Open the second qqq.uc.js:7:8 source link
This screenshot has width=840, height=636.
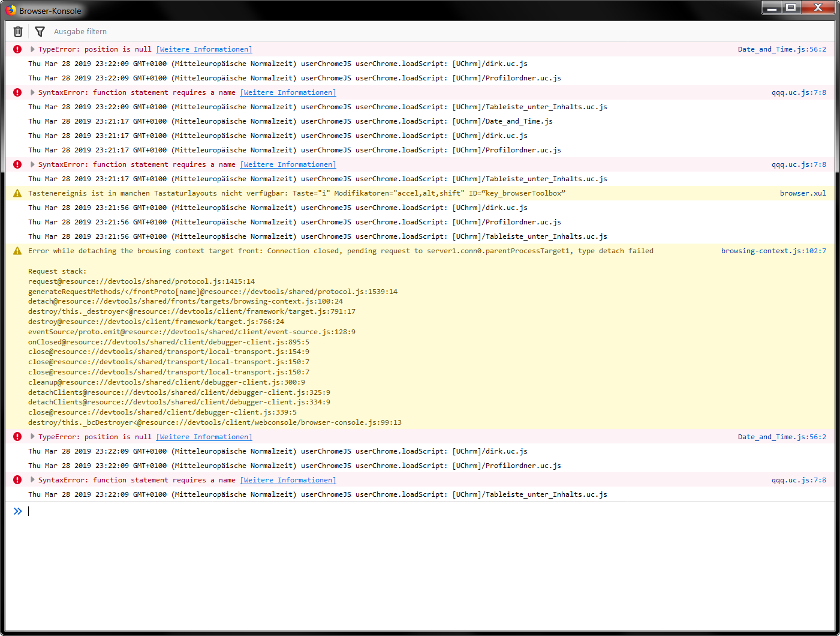click(799, 164)
